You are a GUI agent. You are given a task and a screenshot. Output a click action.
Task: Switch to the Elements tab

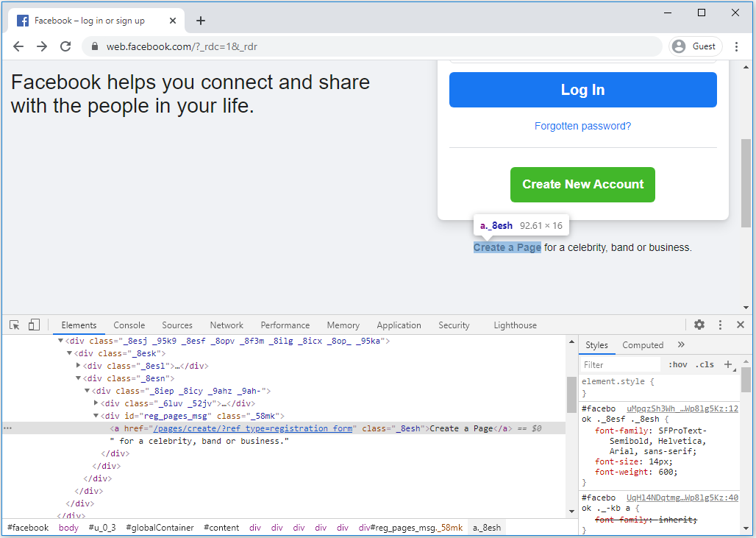(x=79, y=325)
